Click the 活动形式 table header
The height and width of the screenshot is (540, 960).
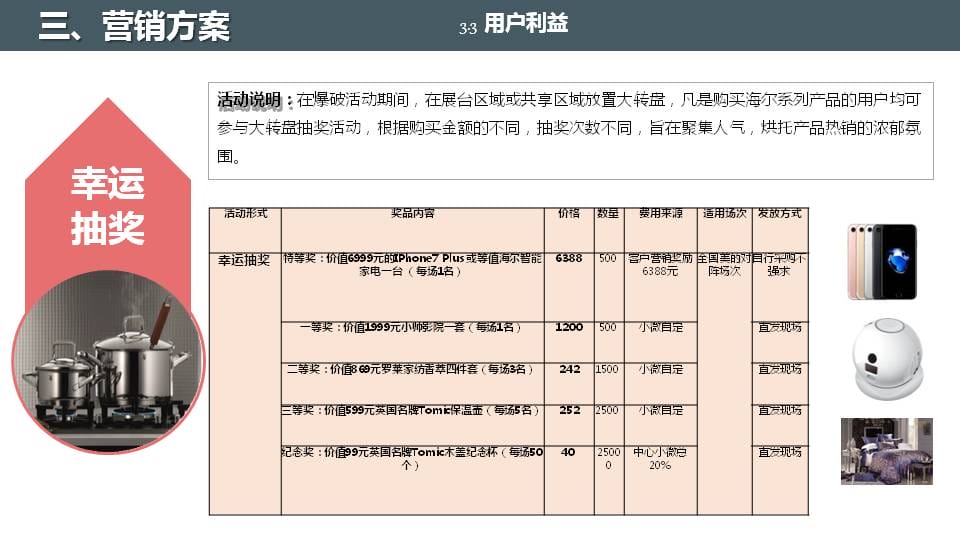246,213
